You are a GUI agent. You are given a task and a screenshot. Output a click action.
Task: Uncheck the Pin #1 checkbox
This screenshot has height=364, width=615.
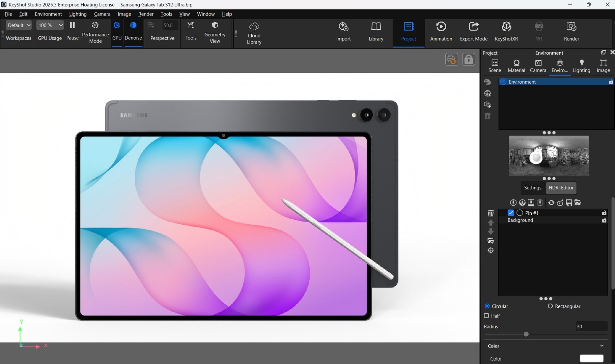[510, 213]
